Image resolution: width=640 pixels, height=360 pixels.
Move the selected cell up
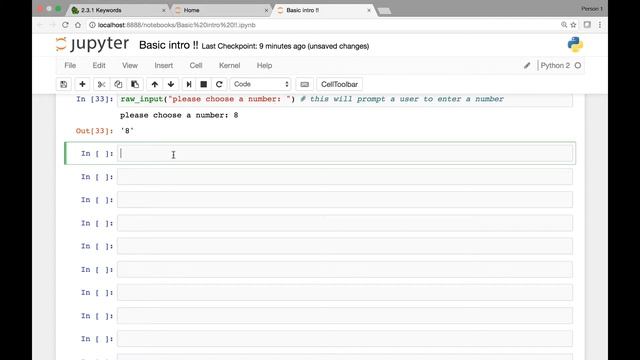(154, 84)
